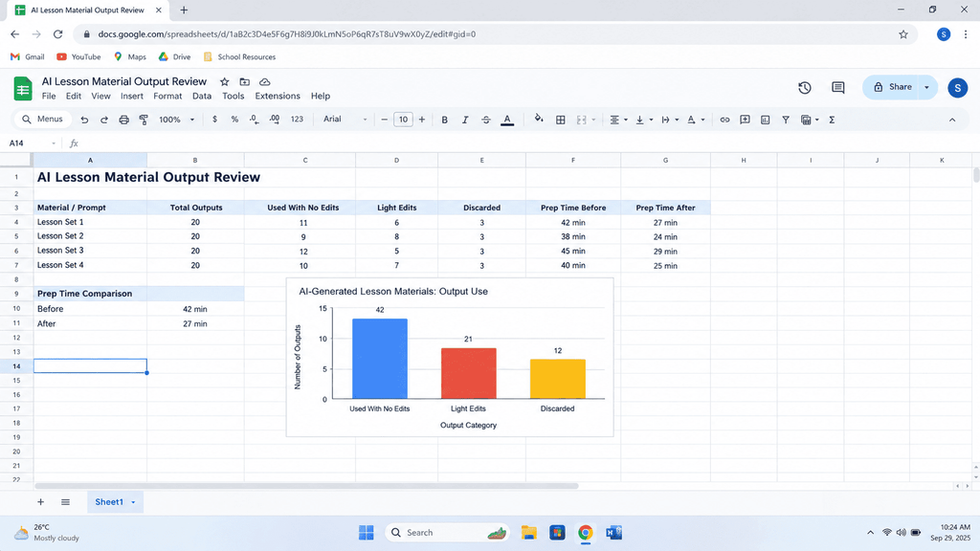
Task: Open the zoom level dropdown
Action: point(176,120)
